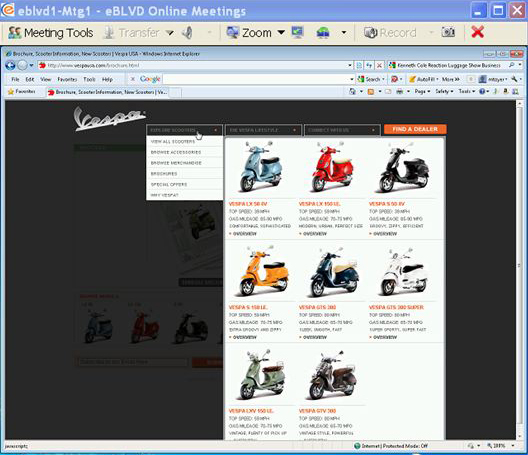528x455 pixels.
Task: Click the camera screenshot icon in eBLVD toolbar
Action: (x=448, y=32)
